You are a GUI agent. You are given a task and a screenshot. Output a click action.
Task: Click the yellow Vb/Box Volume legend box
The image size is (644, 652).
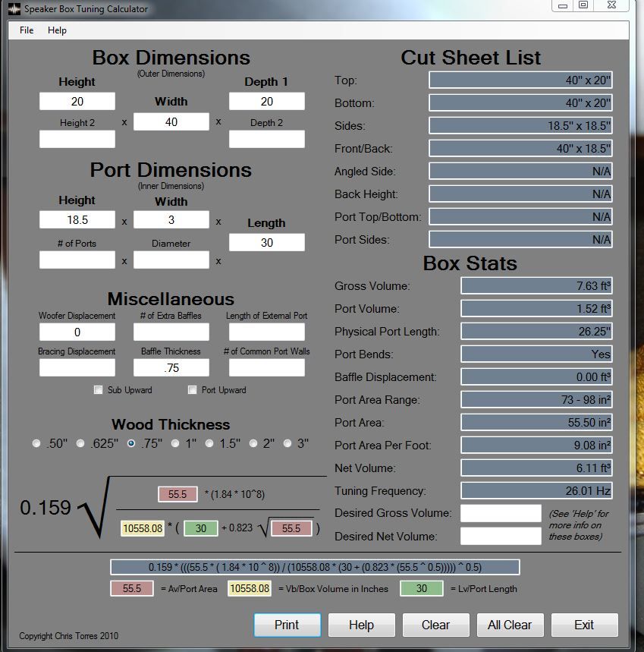[x=250, y=588]
